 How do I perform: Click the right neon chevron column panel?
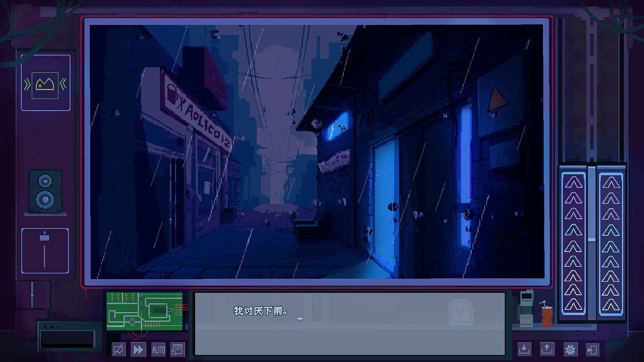tap(611, 244)
